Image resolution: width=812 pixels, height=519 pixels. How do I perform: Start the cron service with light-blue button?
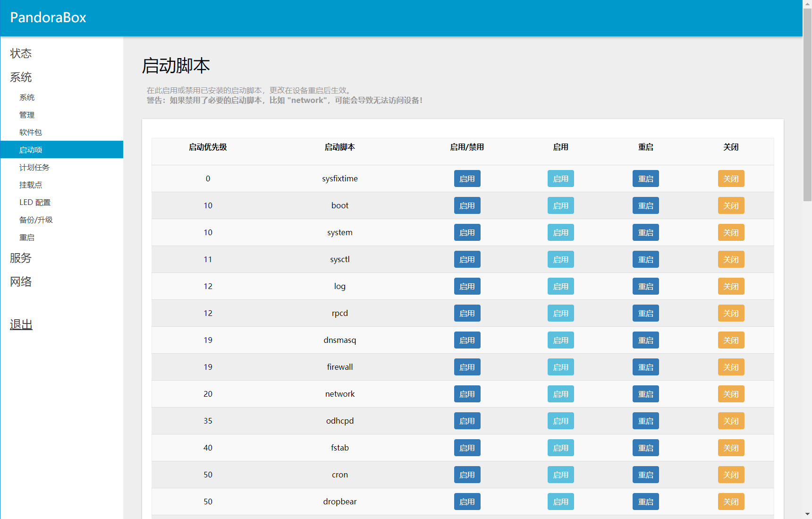coord(560,475)
